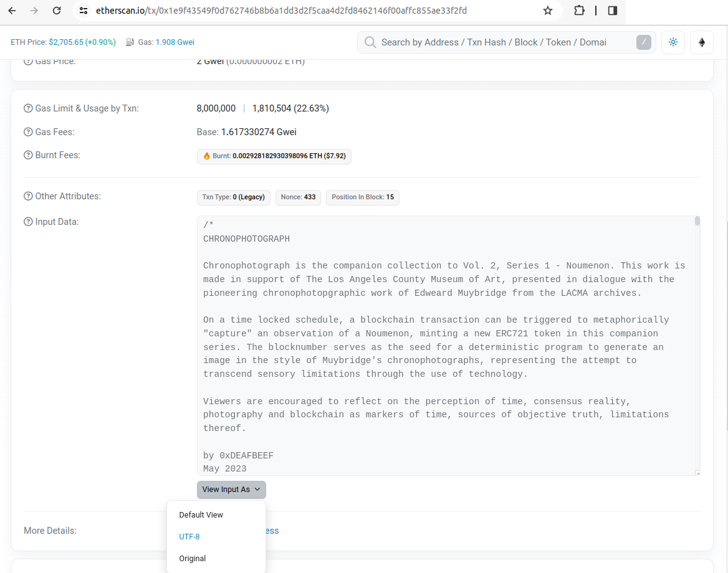The image size is (728, 573).
Task: Click help icon beside Gas Fees
Action: point(28,132)
